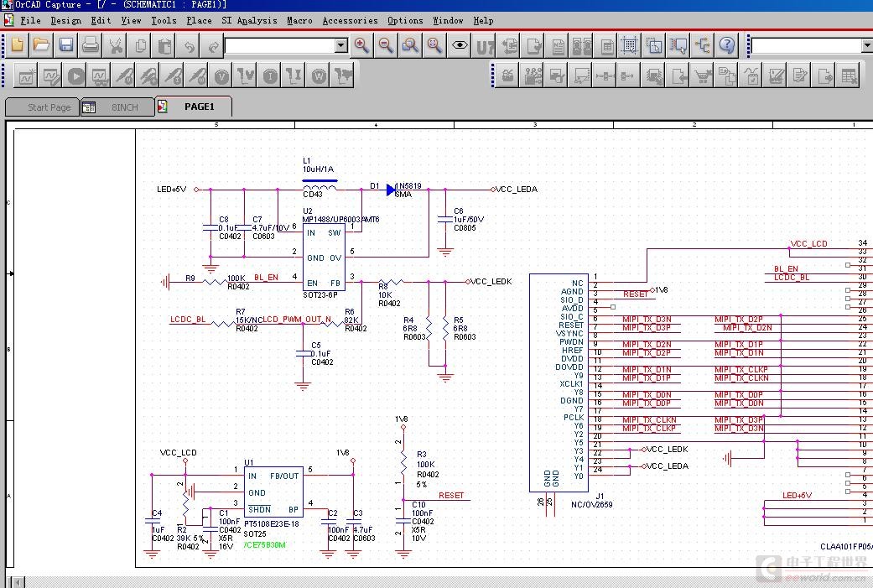Redo the last undone action

[213, 45]
